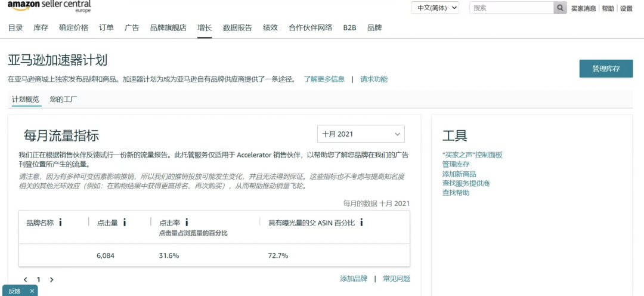Image resolution: width=644 pixels, height=296 pixels.
Task: Open the 品牌旗舰店 menu
Action: pyautogui.click(x=168, y=28)
